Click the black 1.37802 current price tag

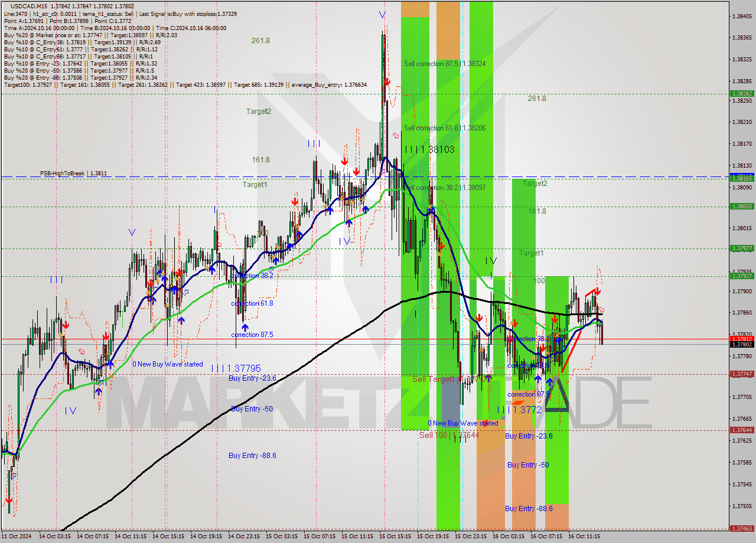tap(742, 344)
